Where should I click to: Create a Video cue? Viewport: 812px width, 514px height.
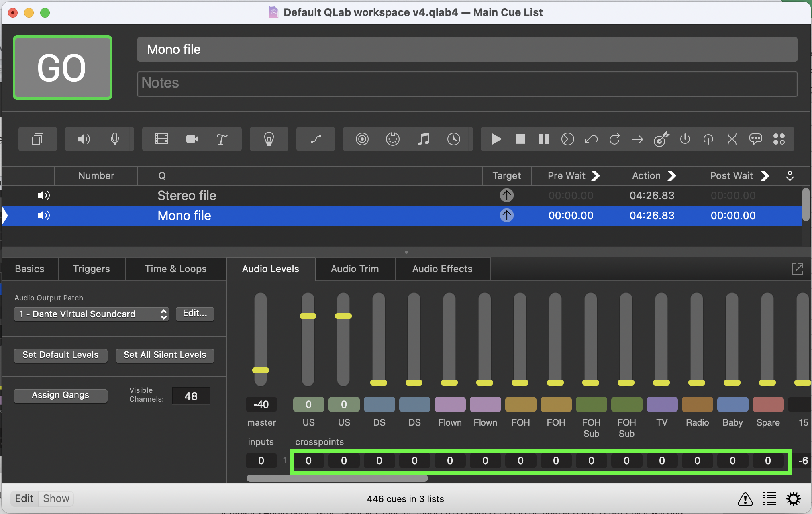click(x=161, y=139)
